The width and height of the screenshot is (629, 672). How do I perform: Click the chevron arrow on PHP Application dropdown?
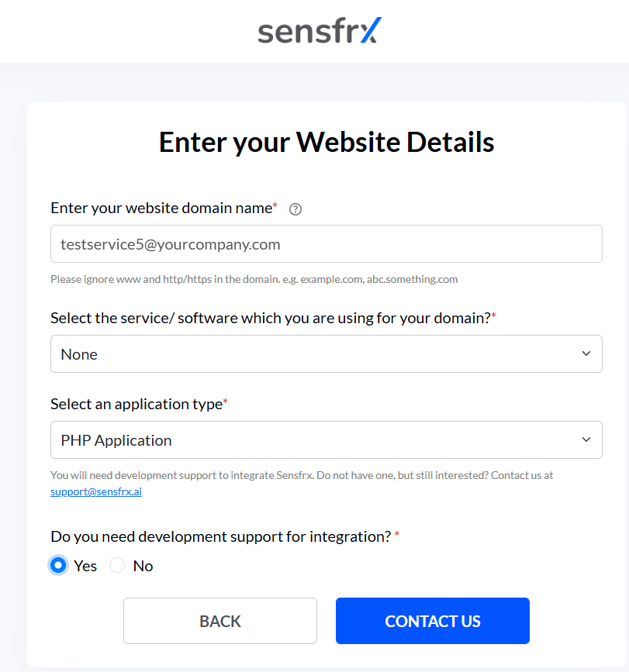586,439
